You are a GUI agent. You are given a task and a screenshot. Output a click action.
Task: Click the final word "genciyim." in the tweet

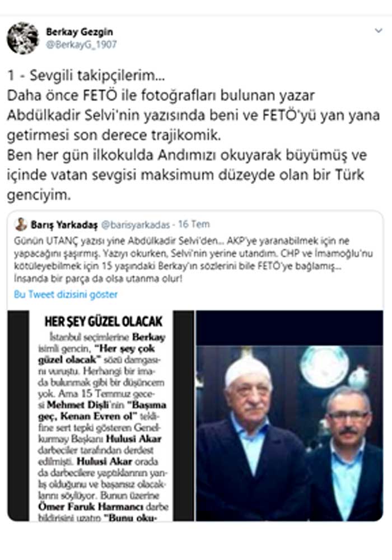pos(39,195)
